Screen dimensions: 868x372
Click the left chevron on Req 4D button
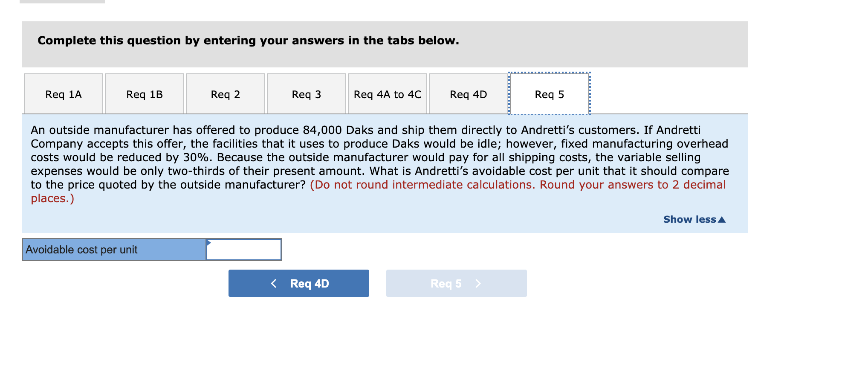pos(274,283)
